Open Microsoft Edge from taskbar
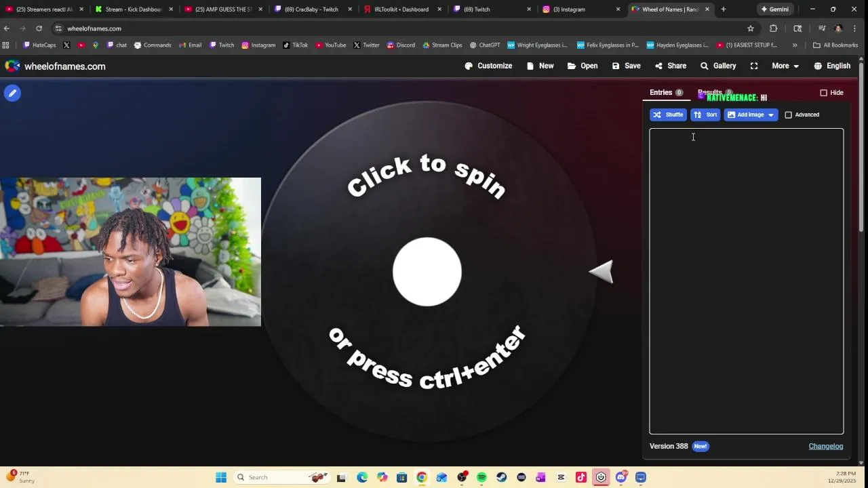This screenshot has height=488, width=868. [x=362, y=477]
